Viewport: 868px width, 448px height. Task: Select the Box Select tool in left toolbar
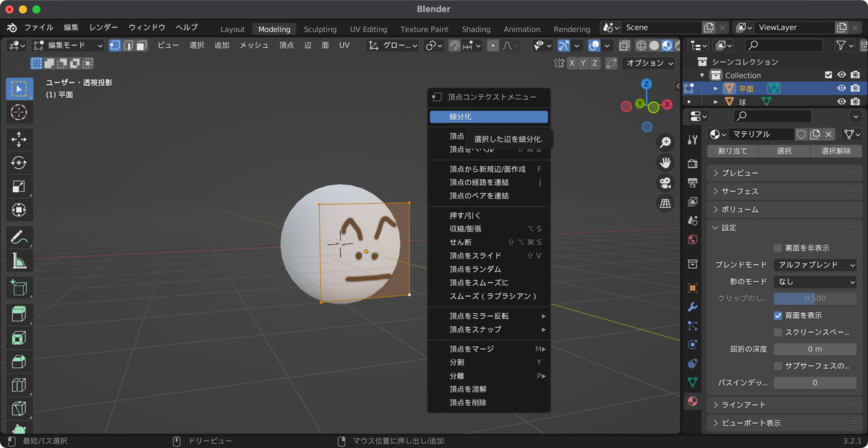point(20,89)
